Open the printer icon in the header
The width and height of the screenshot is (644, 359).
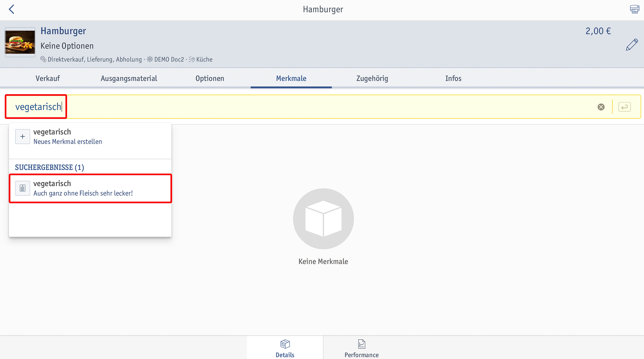point(634,9)
